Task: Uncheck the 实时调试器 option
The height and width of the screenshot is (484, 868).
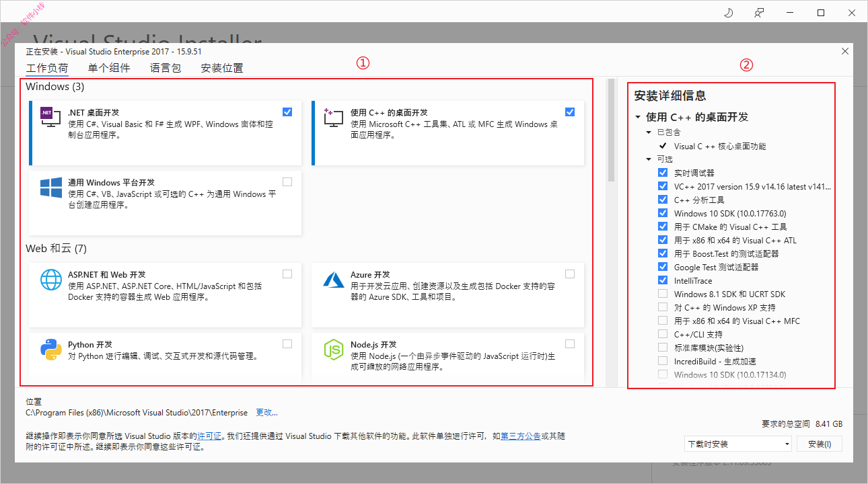Action: (663, 173)
